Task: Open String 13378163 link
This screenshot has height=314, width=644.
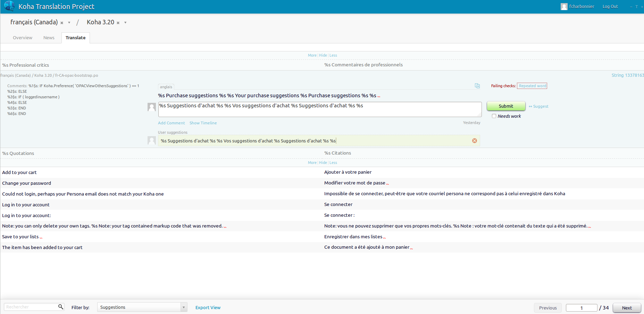Action: 628,75
